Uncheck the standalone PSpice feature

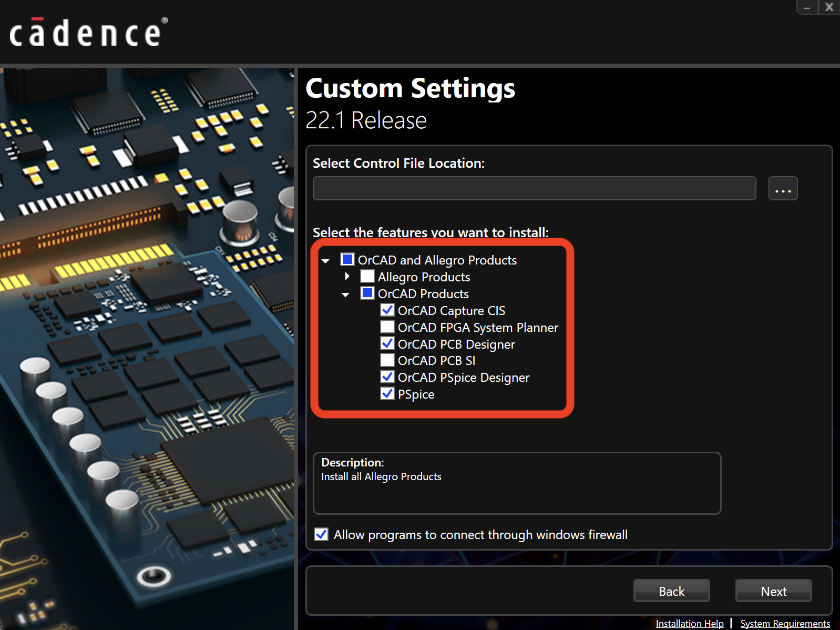coord(387,394)
